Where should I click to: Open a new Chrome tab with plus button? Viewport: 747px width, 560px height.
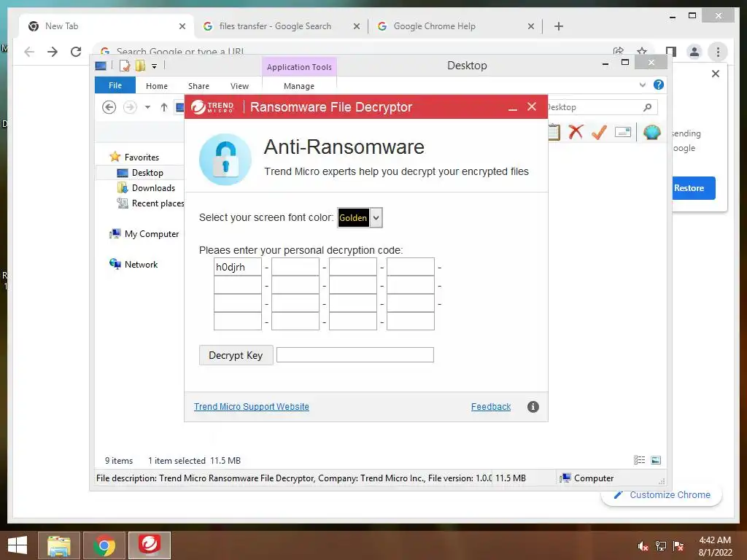tap(559, 26)
